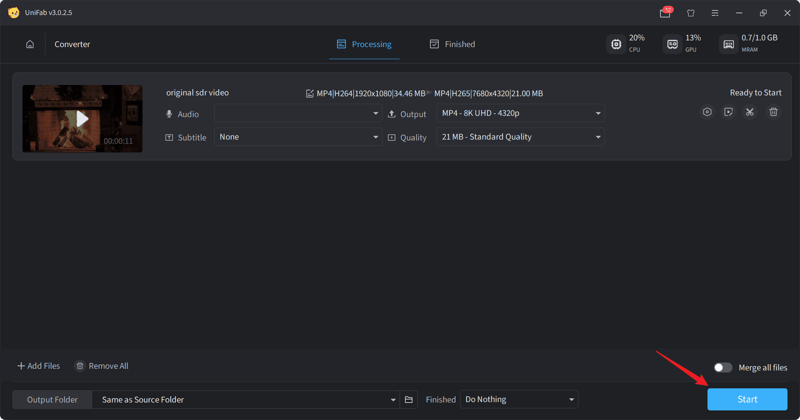Screen dimensions: 800x420
Task: Expand the Subtitle dropdown set to None
Action: click(x=298, y=137)
